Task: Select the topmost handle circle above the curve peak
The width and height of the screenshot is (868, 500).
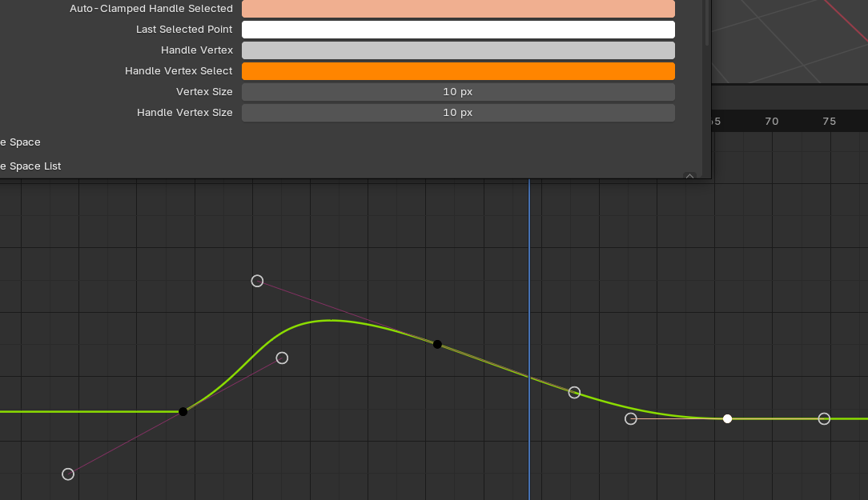Action: pyautogui.click(x=257, y=281)
